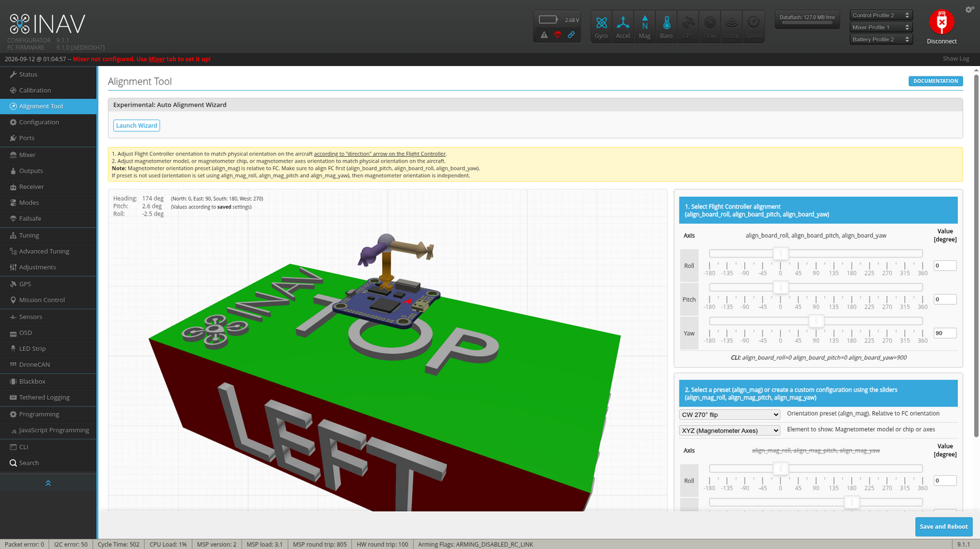
Task: Open the Mixer Profile 1 dropdown
Action: 881,27
